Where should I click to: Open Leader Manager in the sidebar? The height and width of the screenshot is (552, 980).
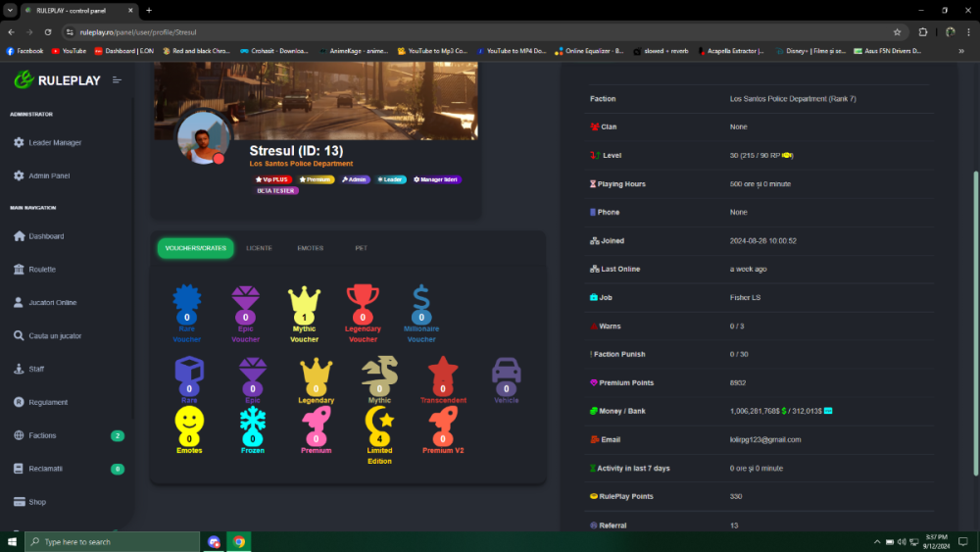55,143
